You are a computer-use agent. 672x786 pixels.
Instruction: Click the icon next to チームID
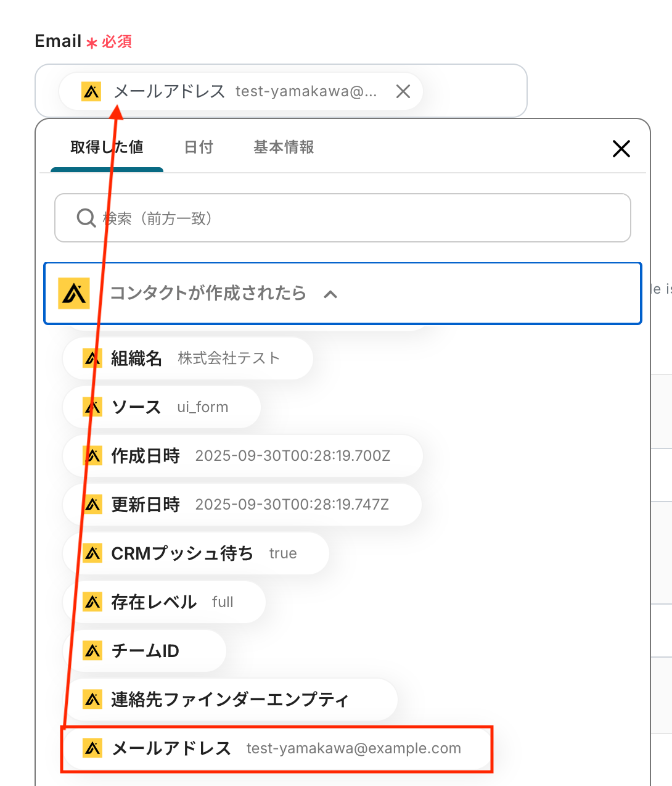click(x=92, y=650)
